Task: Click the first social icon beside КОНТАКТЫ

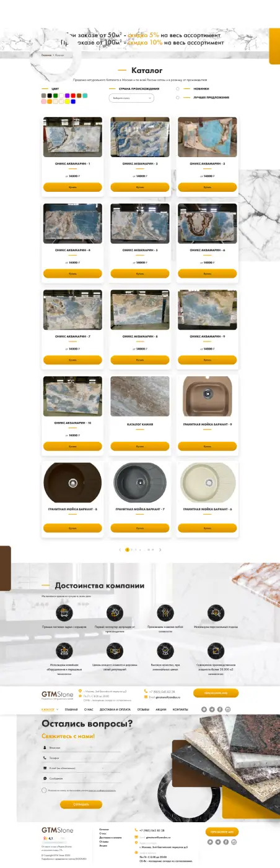Action: 204,709
